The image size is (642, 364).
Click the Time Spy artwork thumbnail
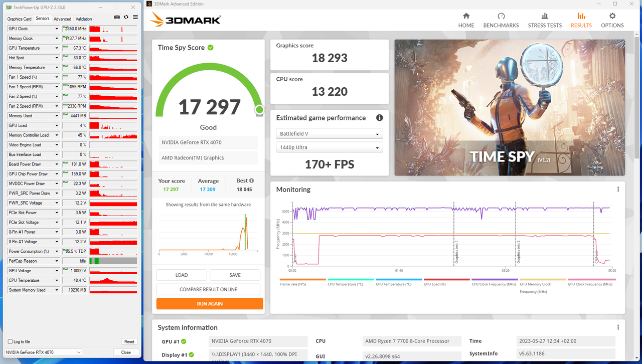point(509,107)
